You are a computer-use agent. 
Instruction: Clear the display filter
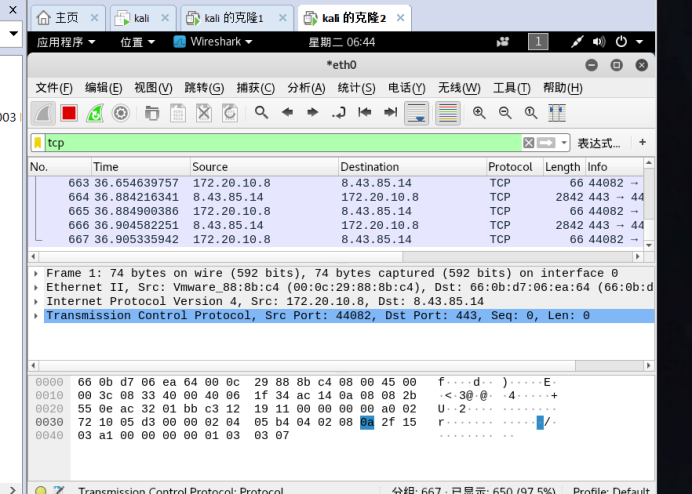pyautogui.click(x=528, y=143)
